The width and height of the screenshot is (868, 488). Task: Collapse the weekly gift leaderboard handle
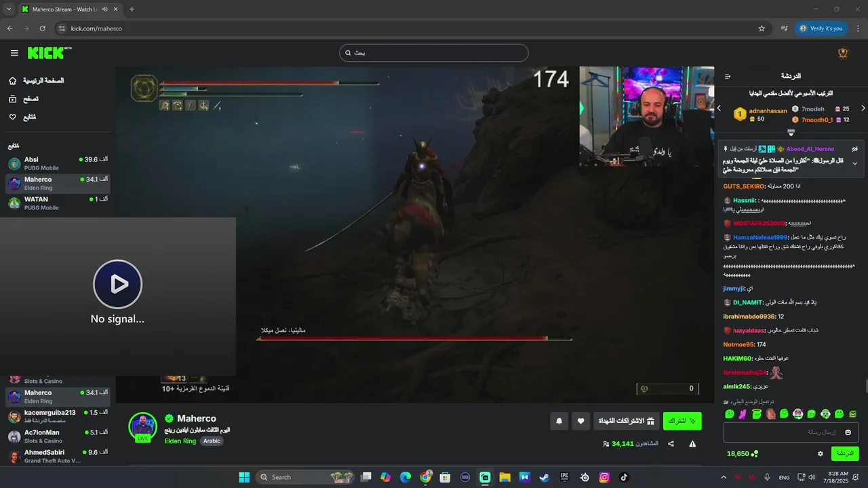[x=791, y=132]
